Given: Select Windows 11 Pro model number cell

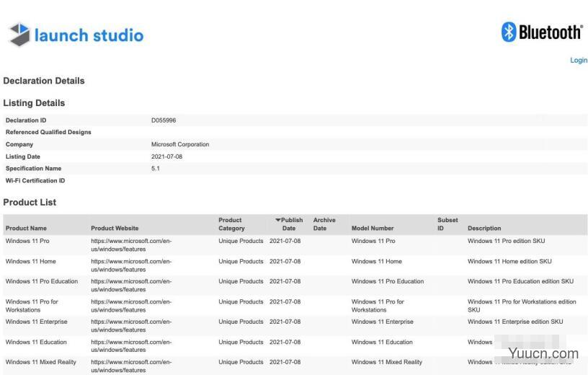Looking at the screenshot, I should [373, 241].
